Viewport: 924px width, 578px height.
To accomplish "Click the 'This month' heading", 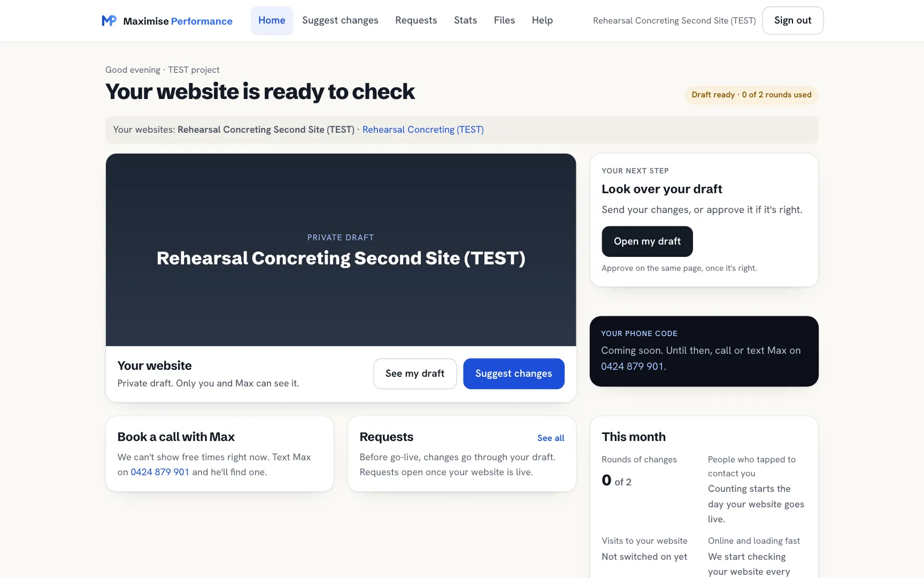I will [x=634, y=437].
